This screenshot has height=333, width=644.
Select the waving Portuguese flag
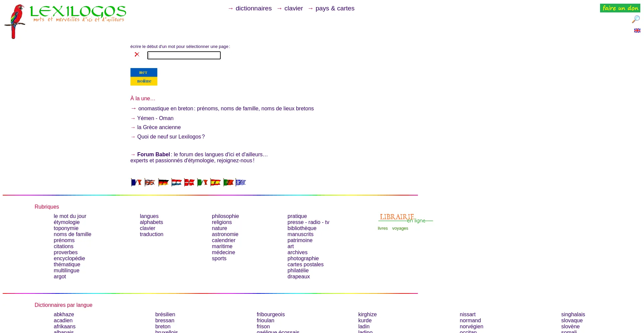tap(228, 182)
